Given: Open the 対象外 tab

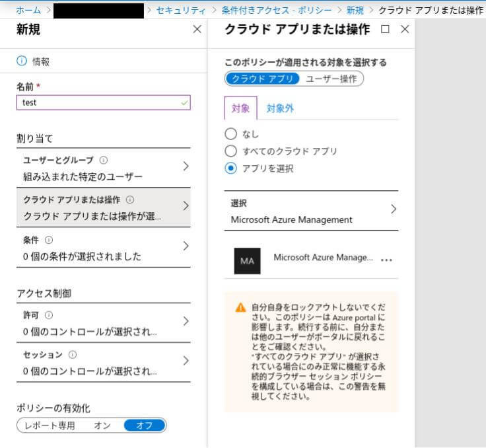Looking at the screenshot, I should (280, 108).
